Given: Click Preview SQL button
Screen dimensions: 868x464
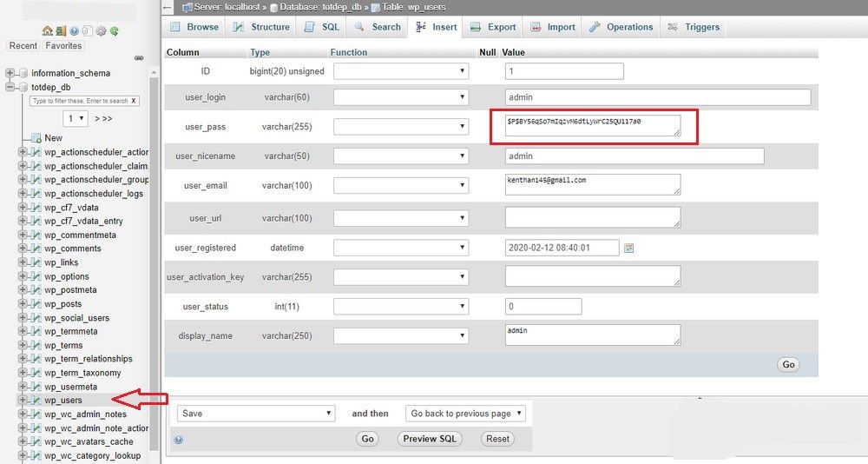Looking at the screenshot, I should click(x=430, y=439).
